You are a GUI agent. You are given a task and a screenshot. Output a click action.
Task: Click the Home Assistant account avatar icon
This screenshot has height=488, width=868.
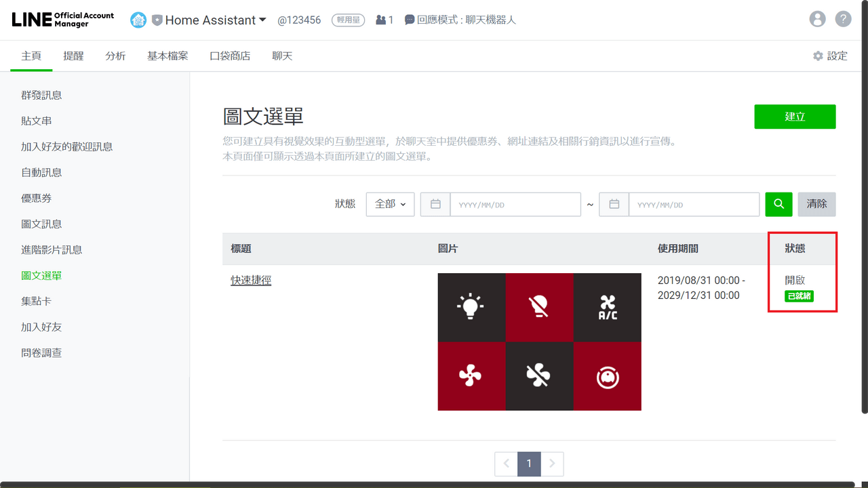point(138,20)
